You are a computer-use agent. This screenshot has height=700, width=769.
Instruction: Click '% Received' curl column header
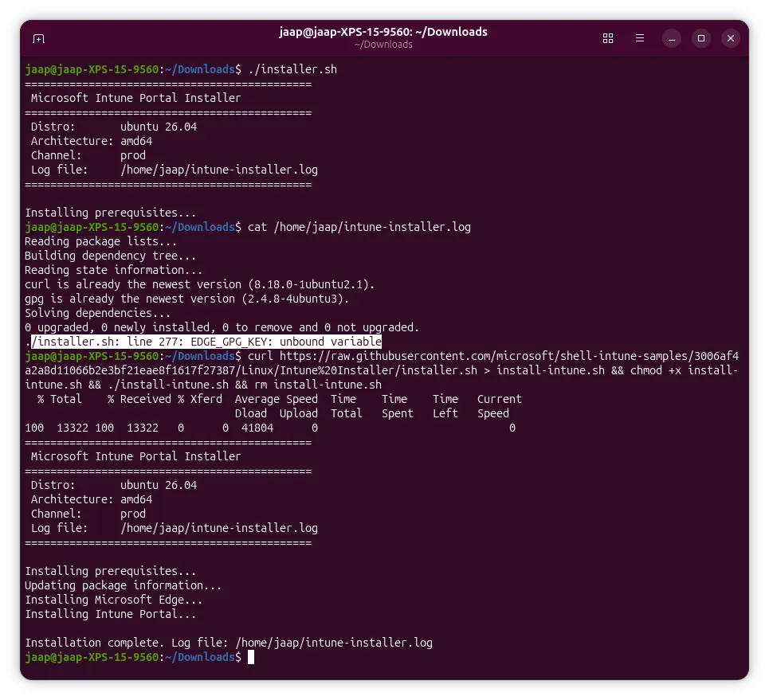coord(139,399)
